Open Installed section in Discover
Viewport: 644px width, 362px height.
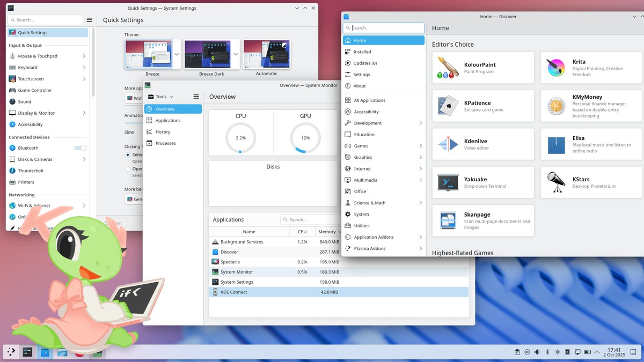[362, 52]
